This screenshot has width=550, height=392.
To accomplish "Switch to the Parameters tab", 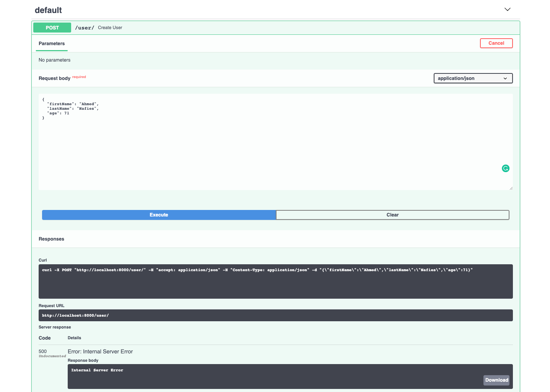I will click(x=51, y=44).
